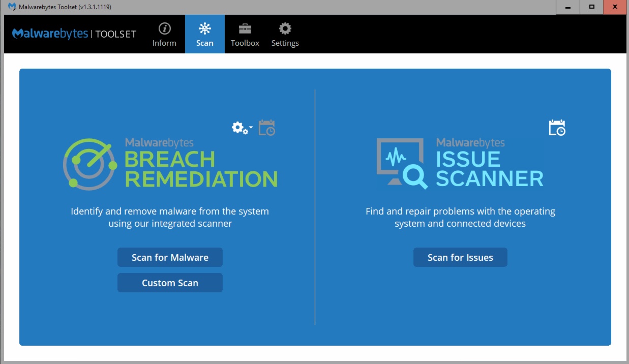Viewport: 629px width, 364px height.
Task: Open Issue Scanner schedule calendar icon
Action: pyautogui.click(x=557, y=128)
